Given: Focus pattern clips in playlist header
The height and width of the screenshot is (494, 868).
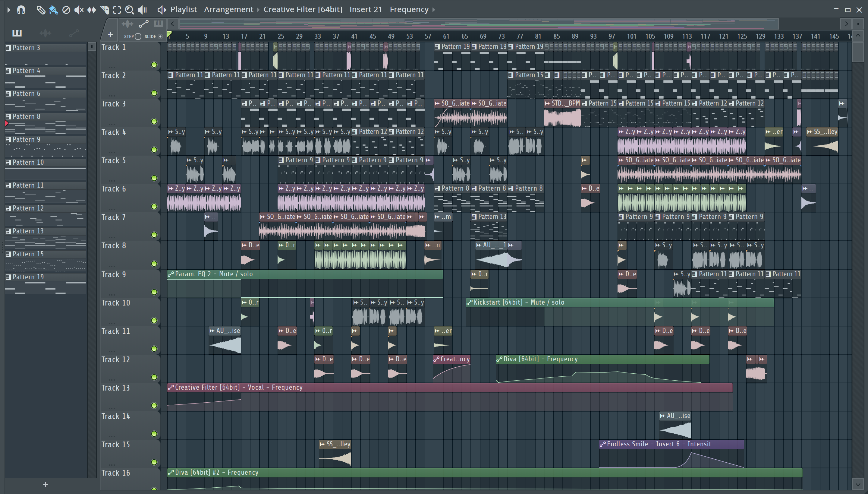Looking at the screenshot, I should (x=158, y=24).
